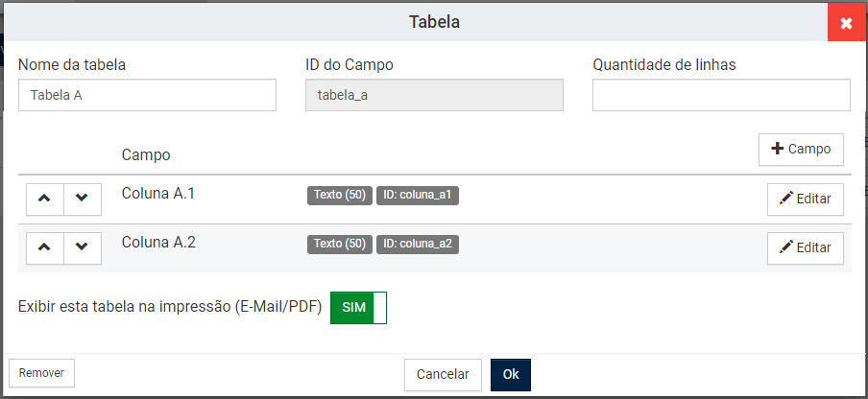Click the ID: coluna_a1 badge
868x399 pixels.
[418, 196]
